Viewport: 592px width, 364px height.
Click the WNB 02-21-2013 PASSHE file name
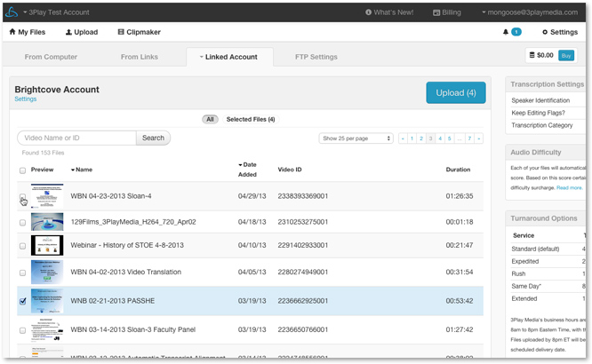pos(113,301)
